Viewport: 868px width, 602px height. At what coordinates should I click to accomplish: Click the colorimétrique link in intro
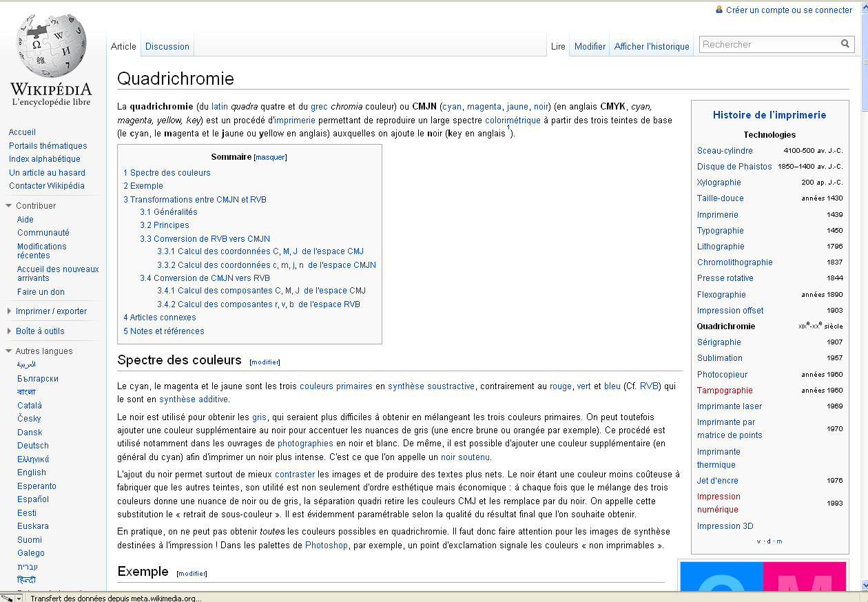513,120
